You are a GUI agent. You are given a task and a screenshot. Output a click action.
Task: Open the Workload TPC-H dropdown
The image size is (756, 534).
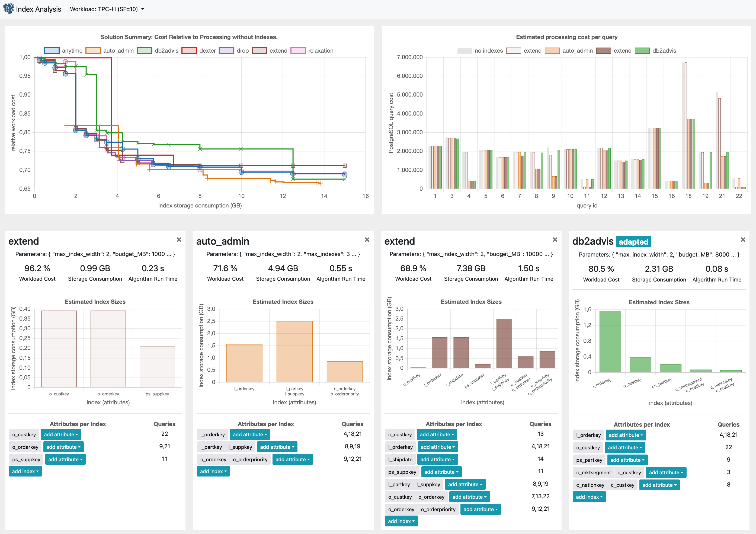pos(107,9)
